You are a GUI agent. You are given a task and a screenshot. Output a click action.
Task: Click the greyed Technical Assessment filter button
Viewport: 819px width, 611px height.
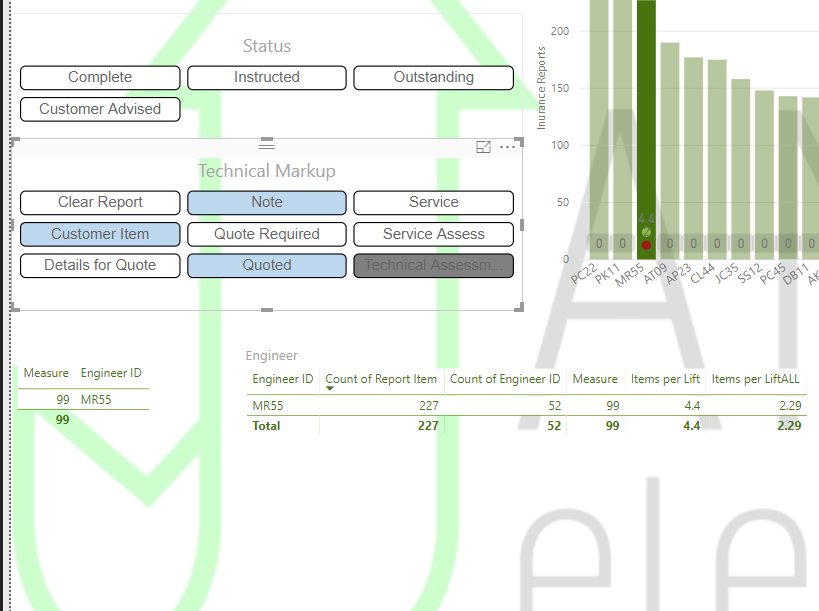[434, 265]
